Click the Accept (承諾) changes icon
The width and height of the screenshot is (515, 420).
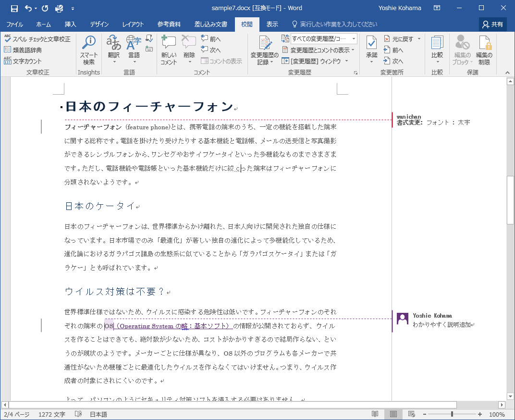pyautogui.click(x=371, y=44)
